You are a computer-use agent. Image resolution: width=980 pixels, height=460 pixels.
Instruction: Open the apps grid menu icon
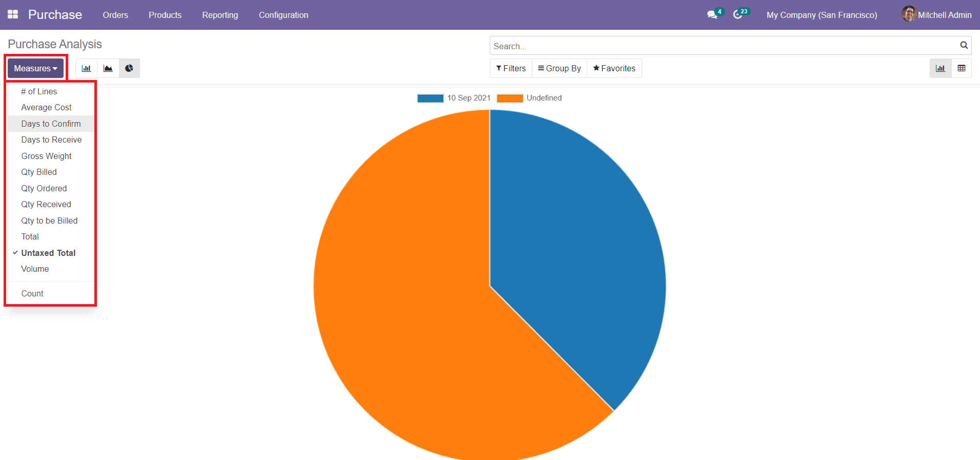(x=13, y=14)
